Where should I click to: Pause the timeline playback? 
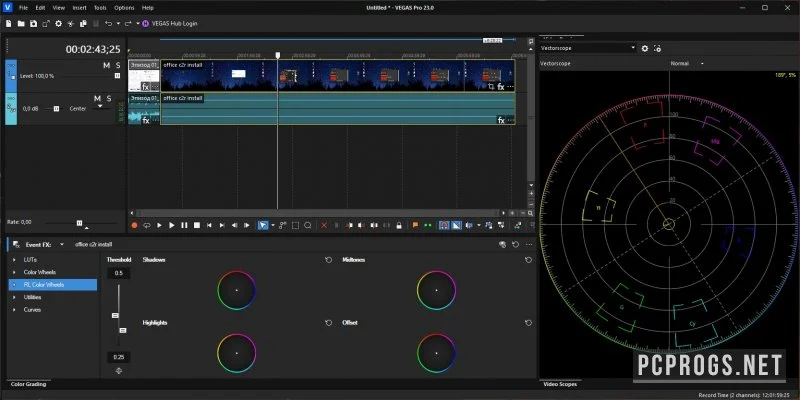tap(184, 225)
